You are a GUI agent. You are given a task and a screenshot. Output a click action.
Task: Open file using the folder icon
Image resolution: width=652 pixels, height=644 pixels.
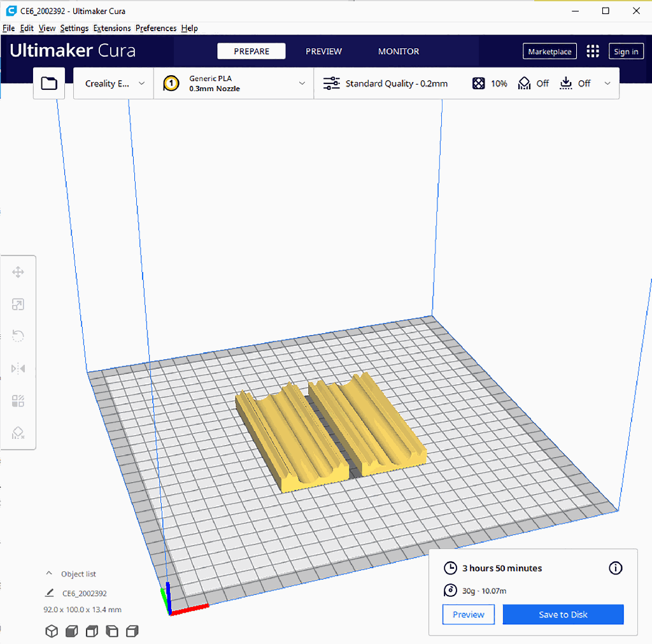[x=49, y=83]
